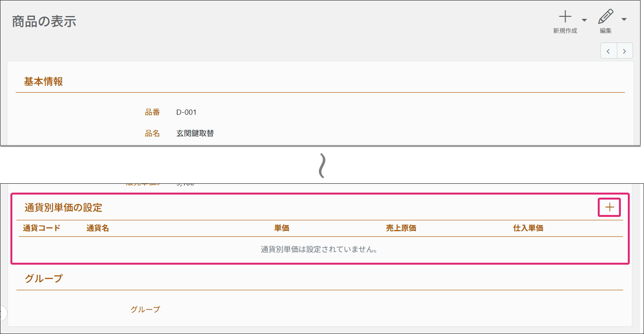Click the 品番 field label
The image size is (644, 334).
pos(152,112)
